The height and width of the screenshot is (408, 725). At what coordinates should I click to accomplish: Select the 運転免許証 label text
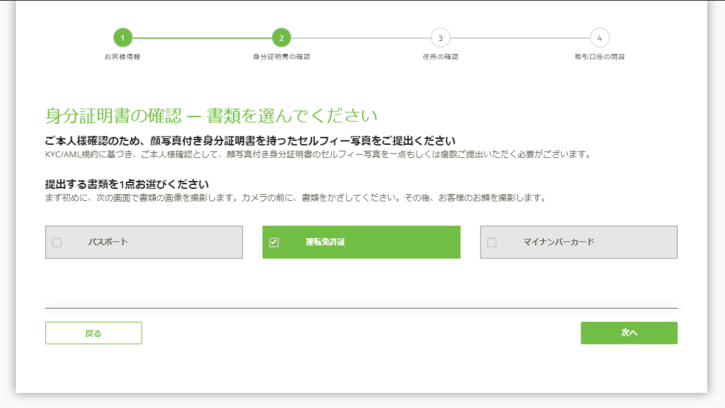[x=325, y=242]
